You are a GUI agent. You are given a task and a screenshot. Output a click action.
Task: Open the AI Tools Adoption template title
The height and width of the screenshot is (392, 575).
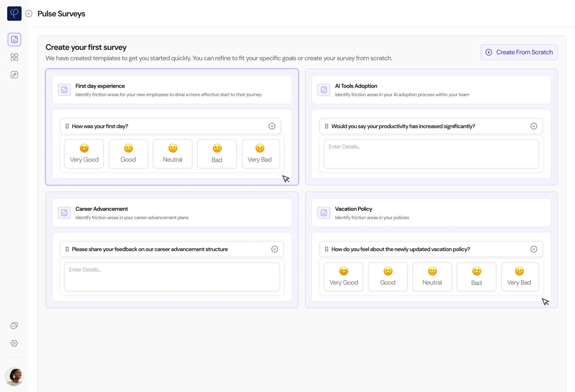(356, 86)
